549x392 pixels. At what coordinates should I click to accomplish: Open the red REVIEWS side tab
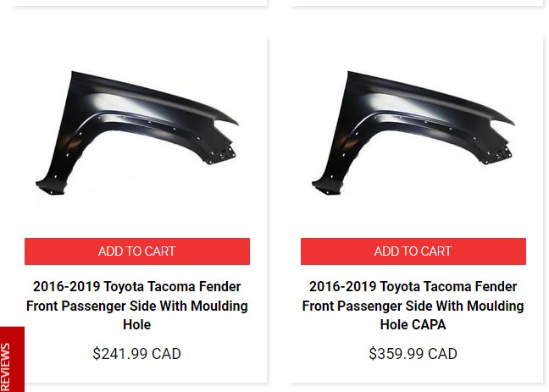tap(12, 360)
